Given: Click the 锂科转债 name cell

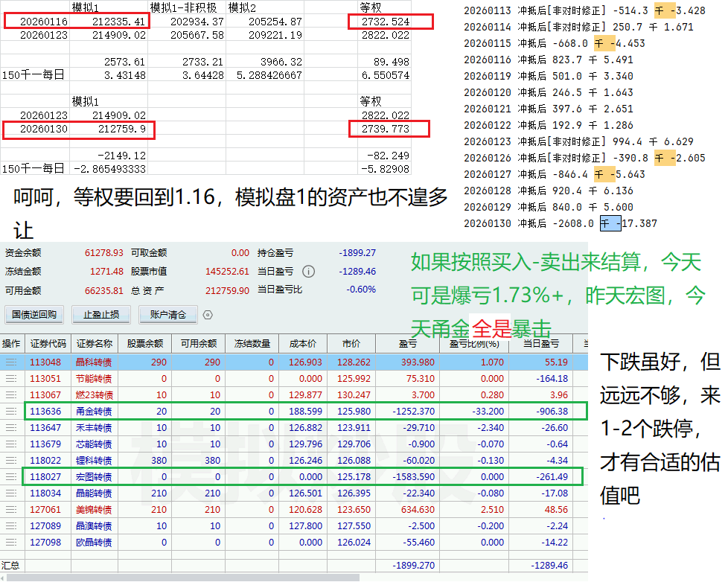Looking at the screenshot, I should (94, 461).
